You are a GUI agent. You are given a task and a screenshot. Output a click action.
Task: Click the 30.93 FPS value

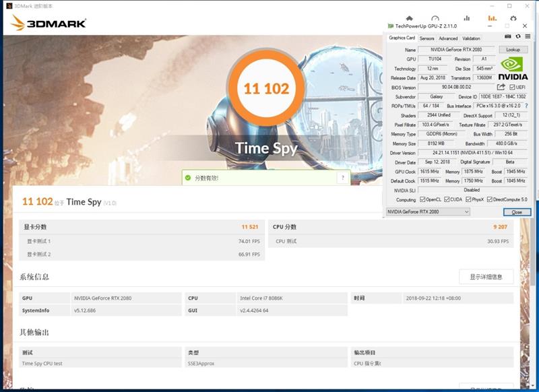[498, 241]
